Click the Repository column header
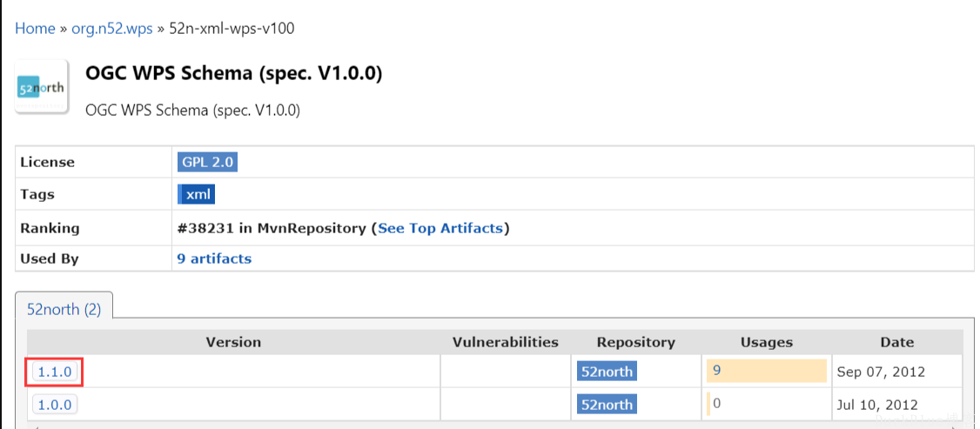This screenshot has height=429, width=980. (636, 342)
